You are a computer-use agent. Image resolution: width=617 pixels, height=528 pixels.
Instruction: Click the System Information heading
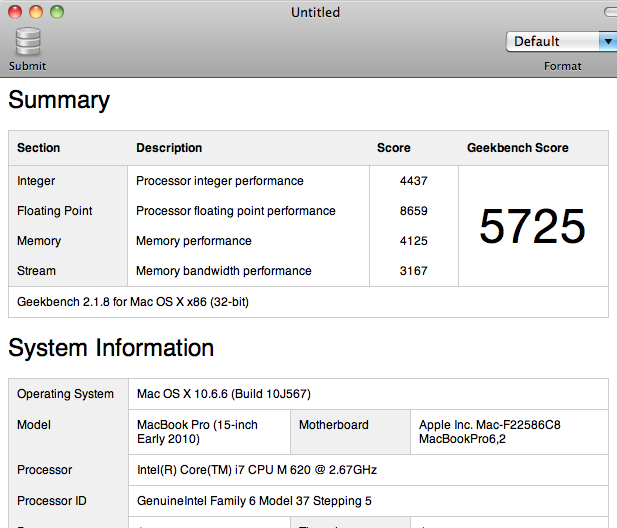click(111, 348)
